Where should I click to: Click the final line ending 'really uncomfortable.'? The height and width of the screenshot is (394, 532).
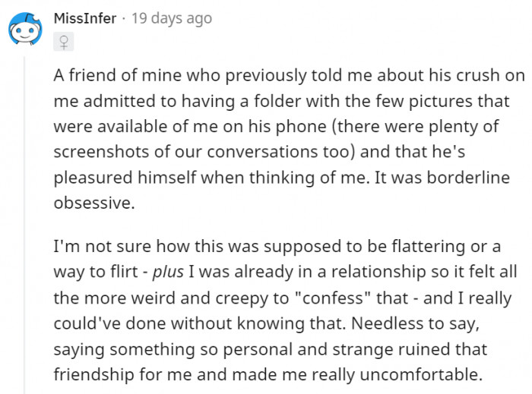pyautogui.click(x=268, y=375)
